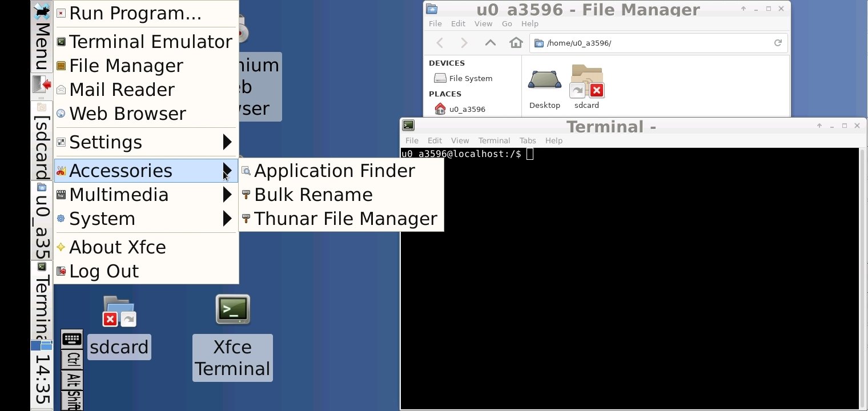Screen dimensions: 868x411
Task: Open Mail Reader from the menu
Action: 146,90
